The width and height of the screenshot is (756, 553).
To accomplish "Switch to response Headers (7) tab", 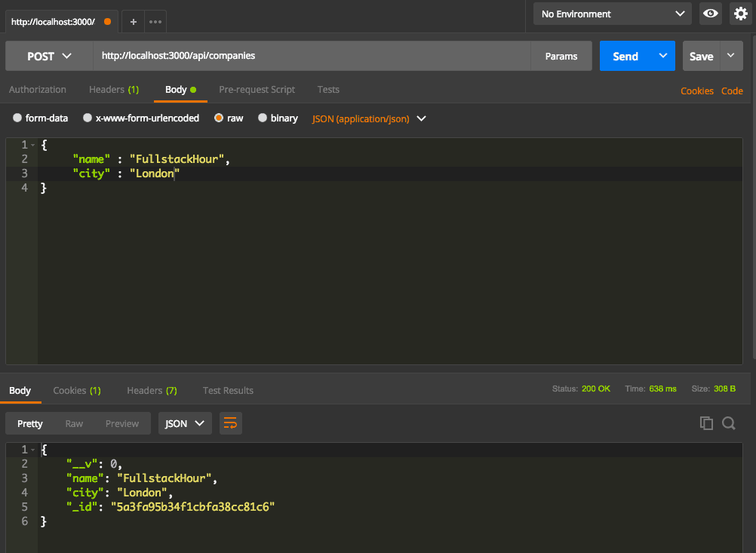I will tap(152, 391).
